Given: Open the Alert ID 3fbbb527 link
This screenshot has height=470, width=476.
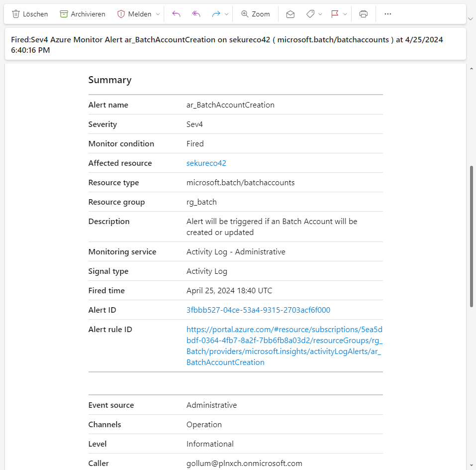Looking at the screenshot, I should 258,310.
